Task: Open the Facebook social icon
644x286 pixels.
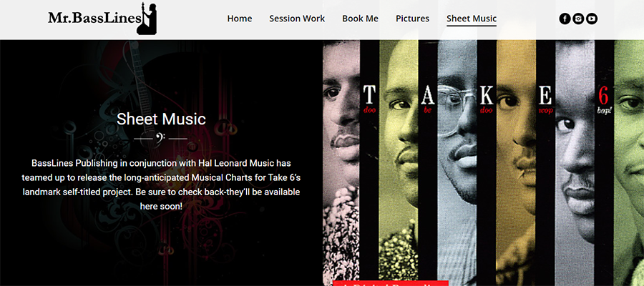Action: [565, 19]
